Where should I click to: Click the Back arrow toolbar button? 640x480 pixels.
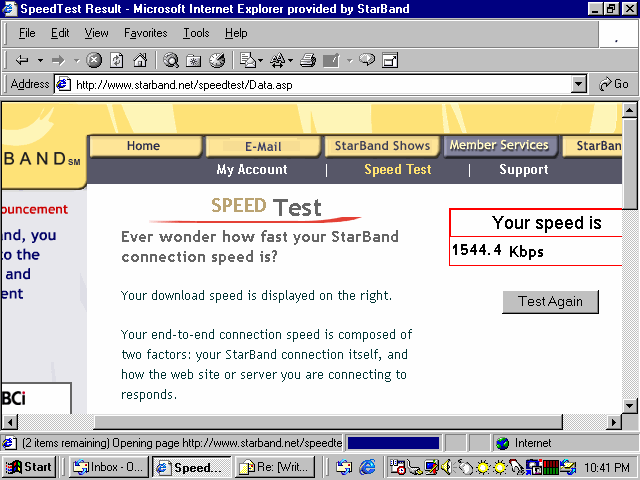pos(22,60)
